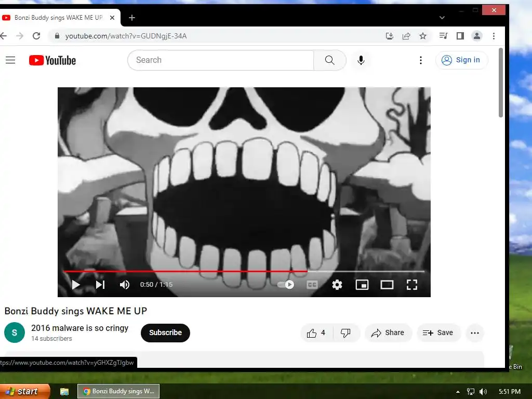The image size is (532, 399).
Task: Toggle closed captions CC button
Action: point(312,285)
